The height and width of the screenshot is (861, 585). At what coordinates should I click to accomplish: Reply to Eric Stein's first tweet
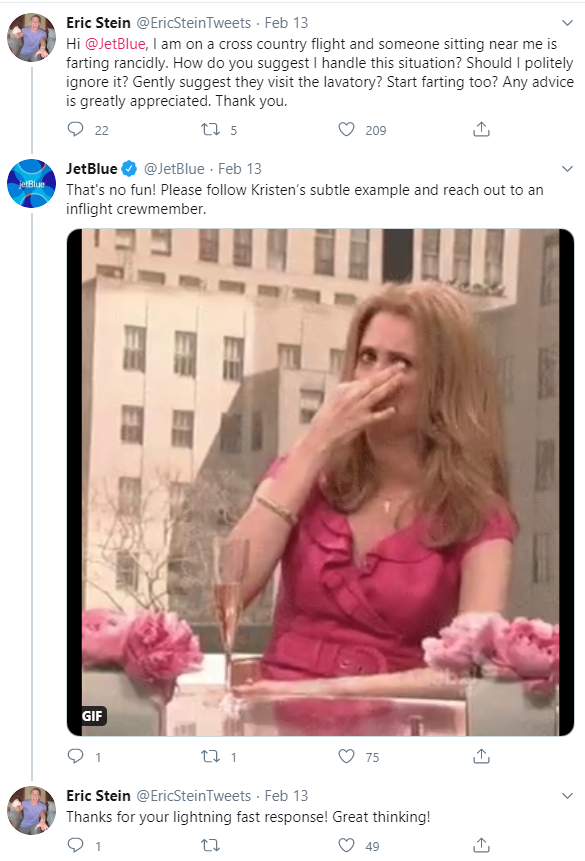click(75, 129)
